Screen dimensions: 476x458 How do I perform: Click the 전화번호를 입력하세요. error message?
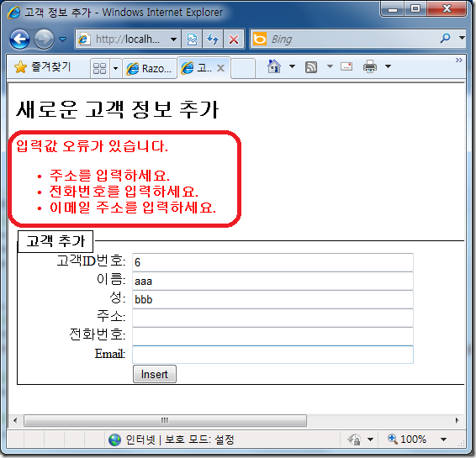pos(124,192)
